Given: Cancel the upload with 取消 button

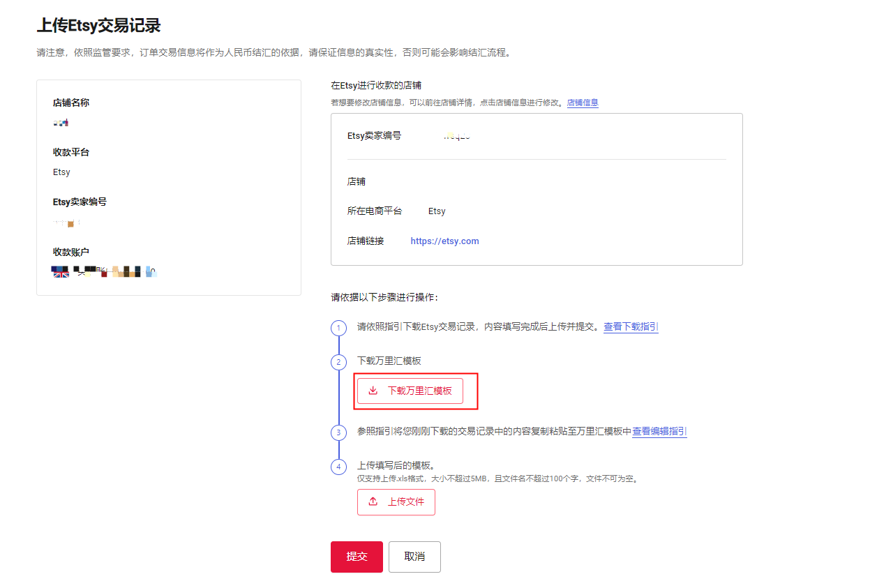Looking at the screenshot, I should 414,557.
